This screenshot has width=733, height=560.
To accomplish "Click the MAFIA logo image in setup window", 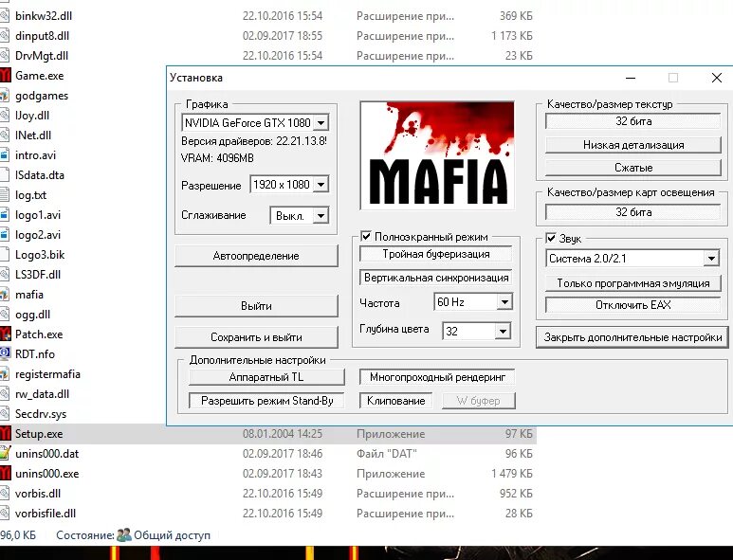I will click(x=437, y=155).
